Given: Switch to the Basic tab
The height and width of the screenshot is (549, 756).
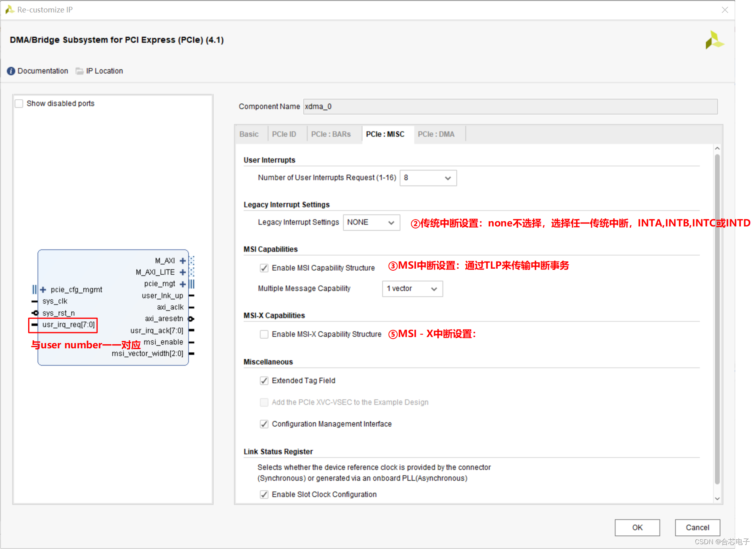Looking at the screenshot, I should click(x=249, y=134).
